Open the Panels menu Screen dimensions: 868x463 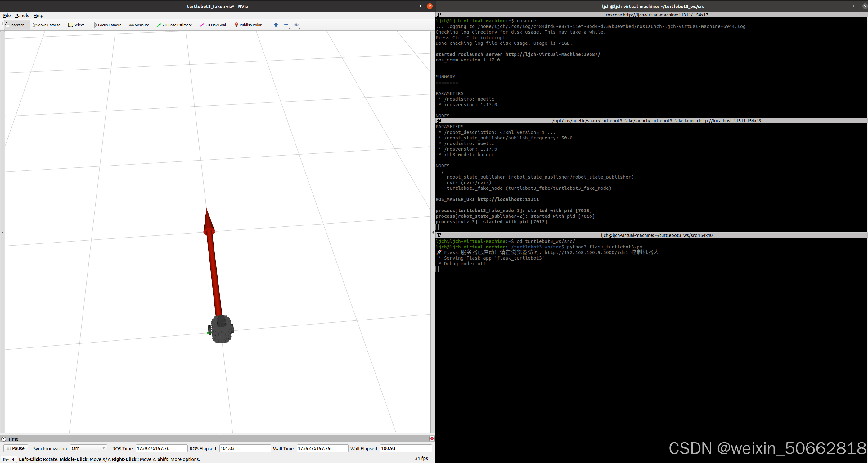coord(22,16)
